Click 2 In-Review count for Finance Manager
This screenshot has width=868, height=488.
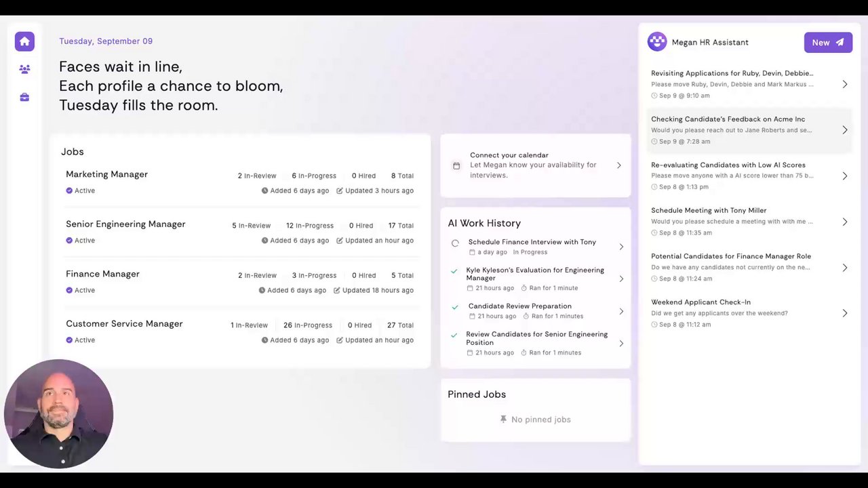pos(257,276)
